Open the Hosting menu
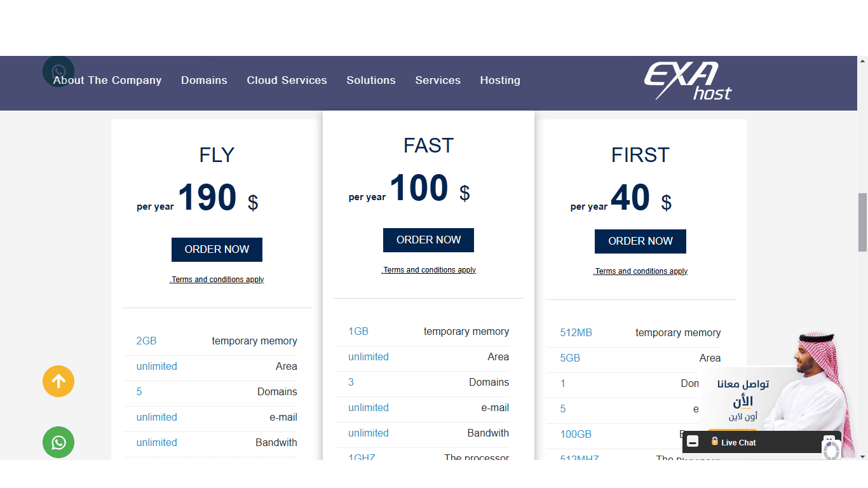868x488 pixels. [500, 80]
